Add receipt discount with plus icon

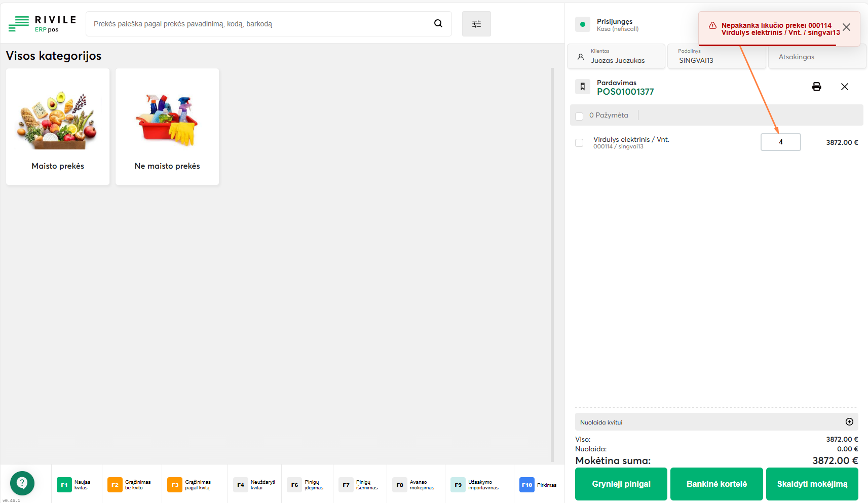[849, 421]
